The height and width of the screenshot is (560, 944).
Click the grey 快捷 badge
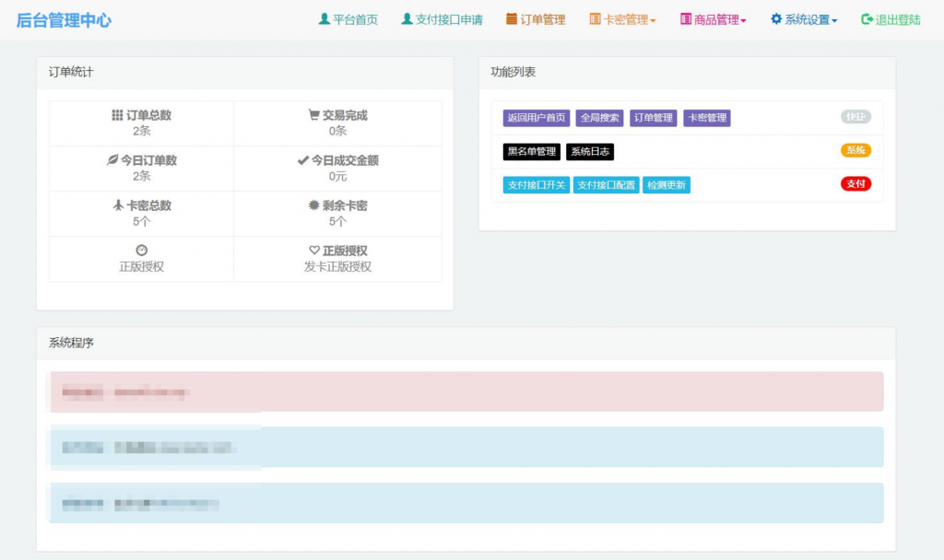[x=855, y=117]
